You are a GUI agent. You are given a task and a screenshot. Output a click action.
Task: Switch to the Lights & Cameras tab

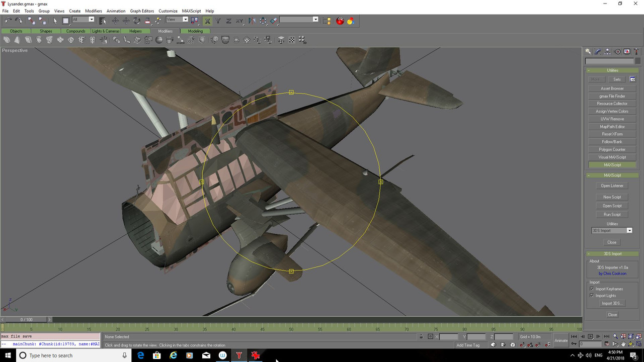(106, 31)
